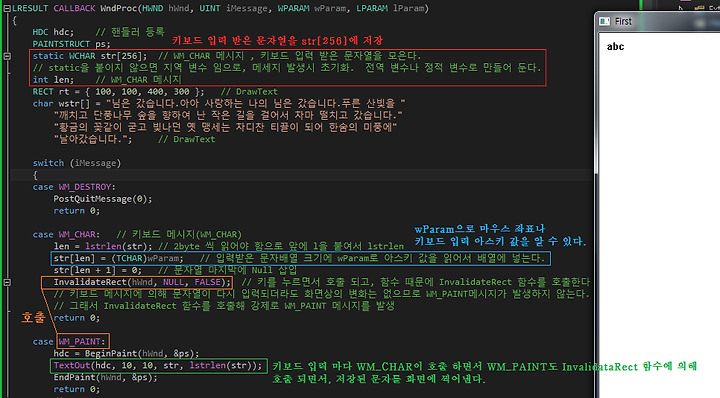Collapse the WndProc function outline toggle
The width and height of the screenshot is (720, 398).
click(x=7, y=8)
